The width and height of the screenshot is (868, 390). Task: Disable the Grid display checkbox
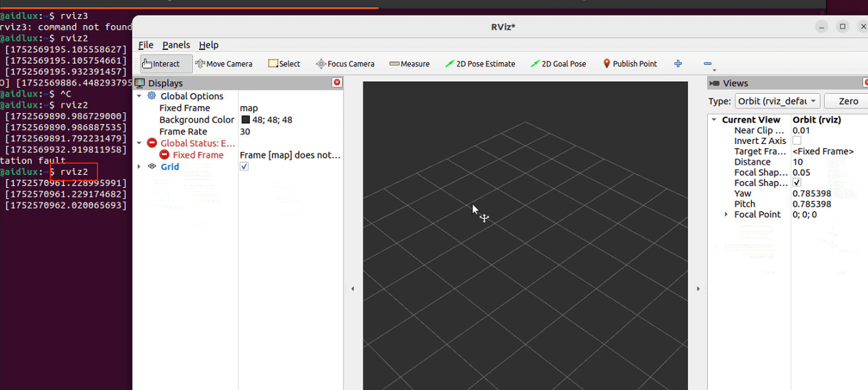[x=244, y=167]
